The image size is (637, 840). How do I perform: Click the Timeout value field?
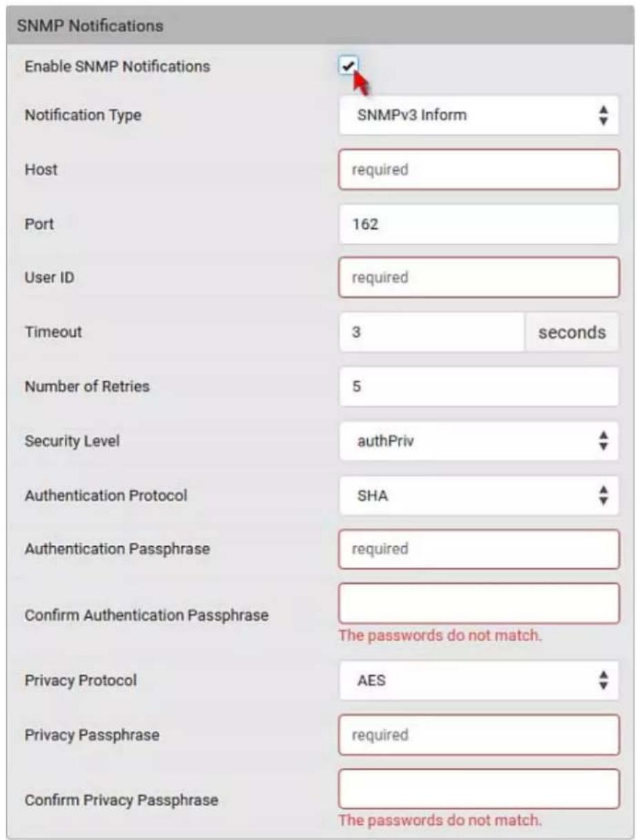[x=432, y=332]
